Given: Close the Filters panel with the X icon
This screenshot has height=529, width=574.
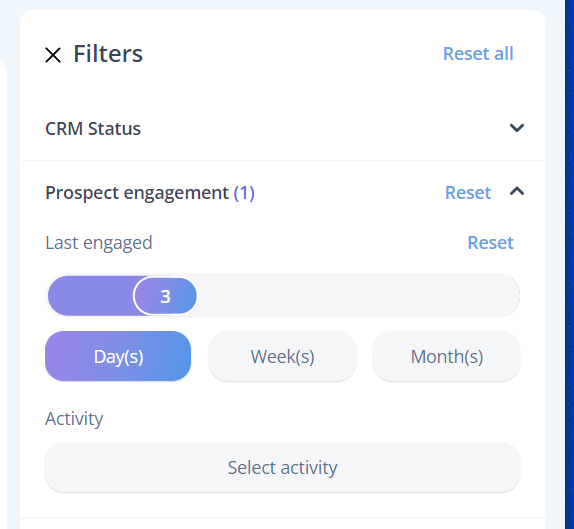Looking at the screenshot, I should pyautogui.click(x=53, y=55).
